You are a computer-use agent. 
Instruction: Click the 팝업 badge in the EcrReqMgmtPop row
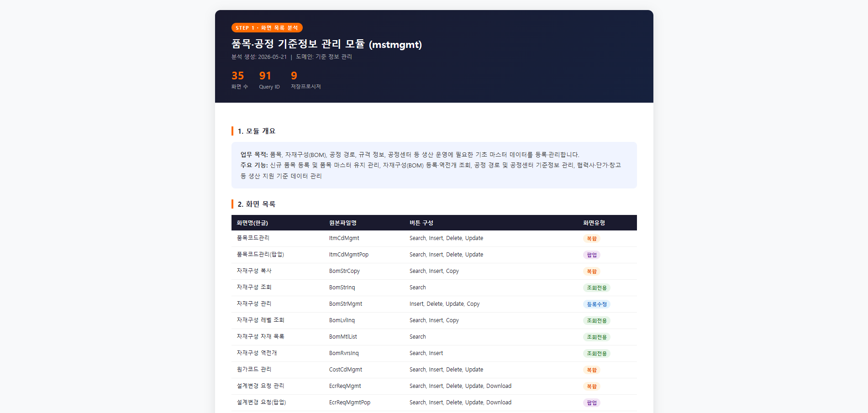[x=591, y=403]
